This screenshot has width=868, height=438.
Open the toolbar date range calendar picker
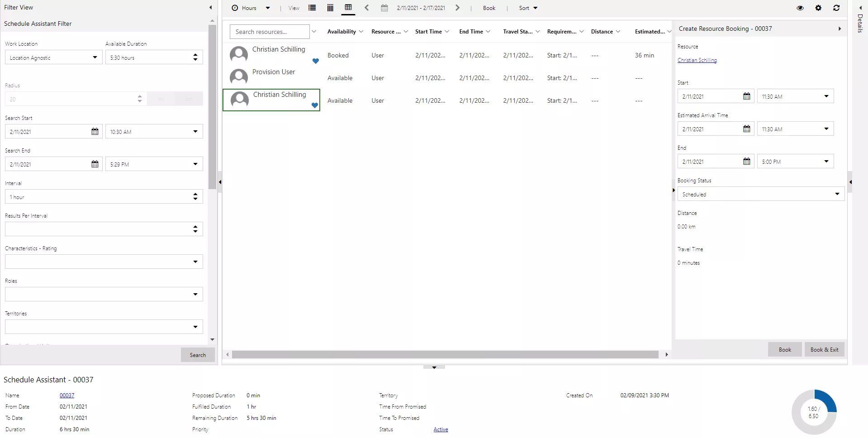tap(384, 8)
